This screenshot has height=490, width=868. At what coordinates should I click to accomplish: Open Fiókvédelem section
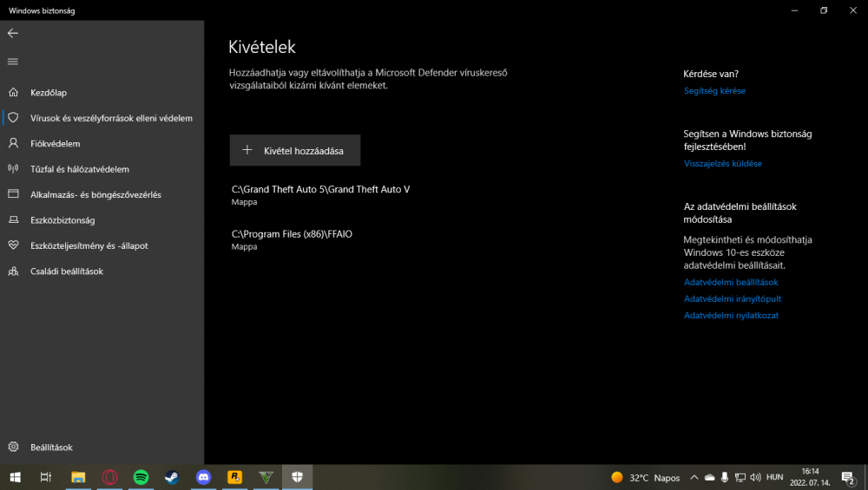[x=102, y=143]
